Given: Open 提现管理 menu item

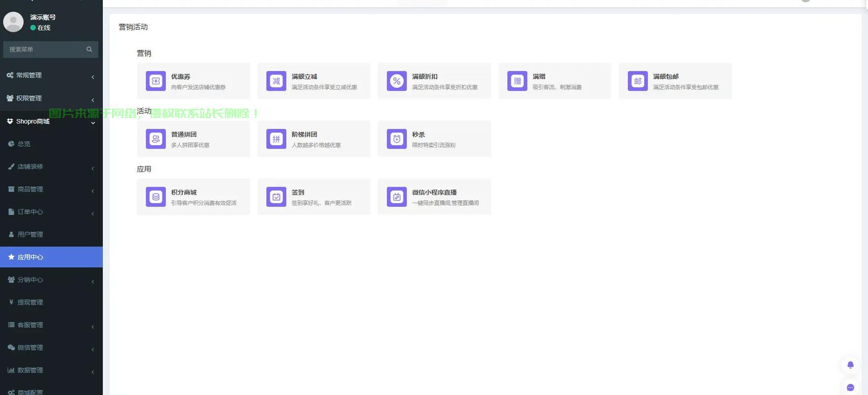Looking at the screenshot, I should (x=31, y=302).
